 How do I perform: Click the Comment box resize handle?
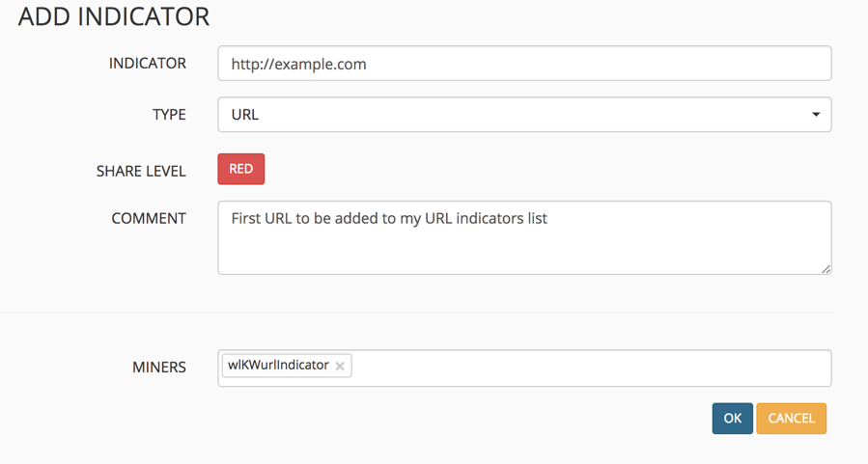tap(826, 269)
